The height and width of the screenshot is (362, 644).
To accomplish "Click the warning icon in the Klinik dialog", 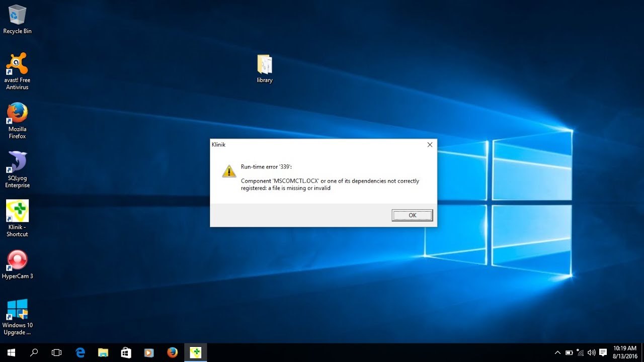I will pyautogui.click(x=229, y=171).
